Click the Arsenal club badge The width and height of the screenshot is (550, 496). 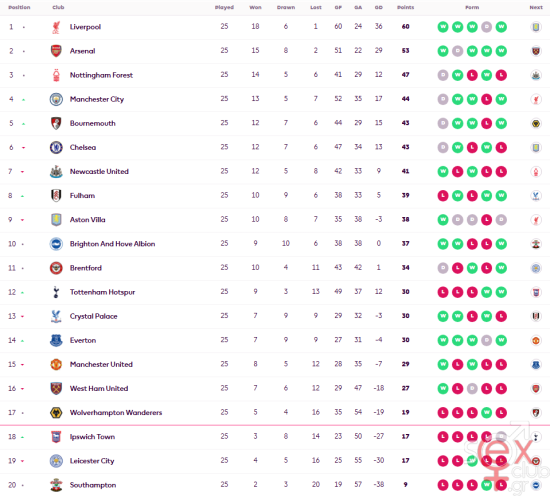56,51
